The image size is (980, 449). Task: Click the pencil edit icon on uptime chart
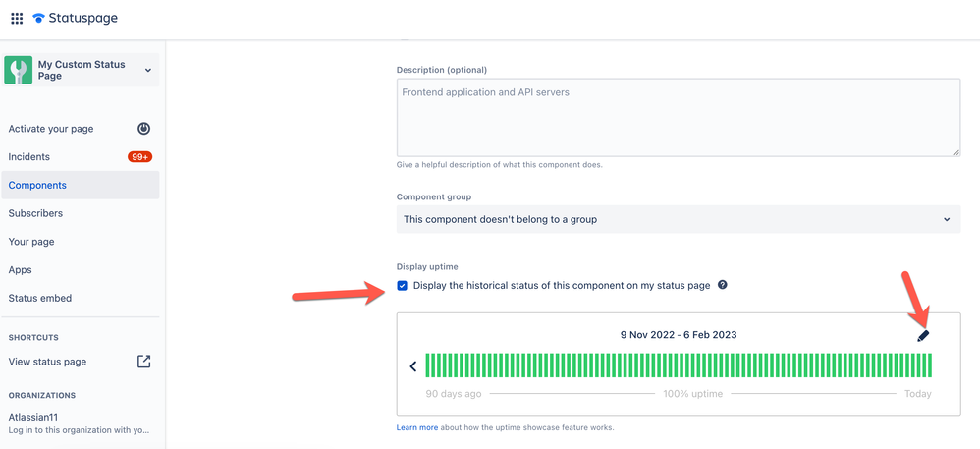tap(922, 335)
